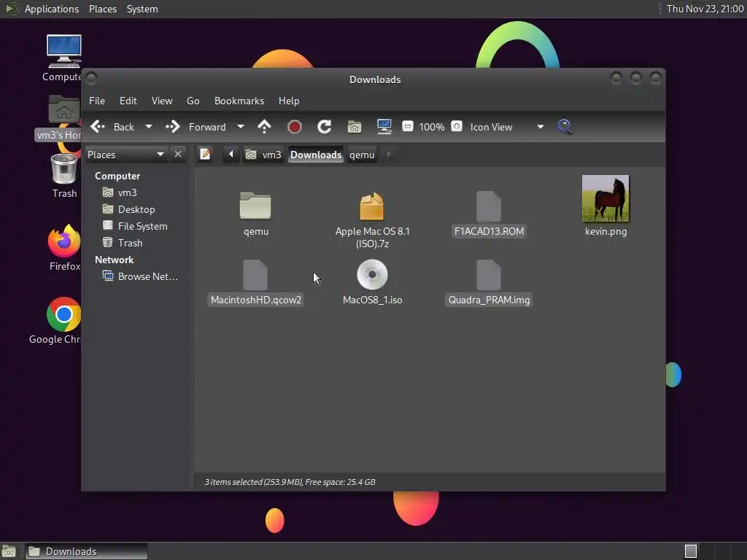747x560 pixels.
Task: Click the Firefox desktop icon
Action: (64, 241)
